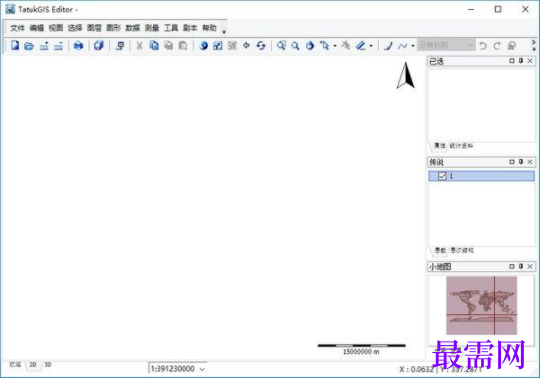Open the 数据 menu

click(x=133, y=28)
